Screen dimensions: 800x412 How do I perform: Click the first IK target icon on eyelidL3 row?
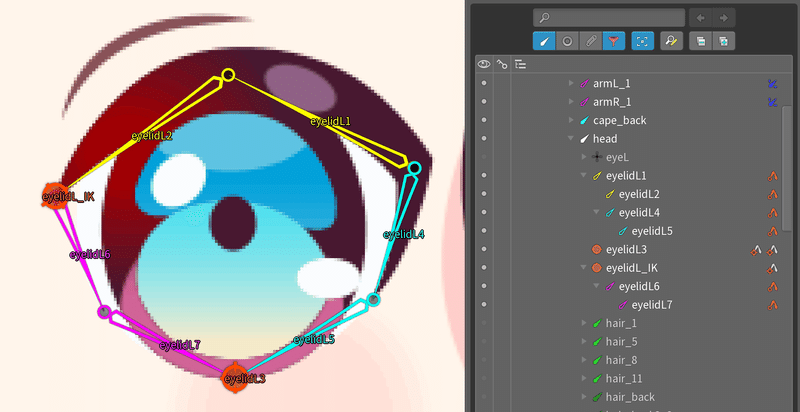(756, 250)
